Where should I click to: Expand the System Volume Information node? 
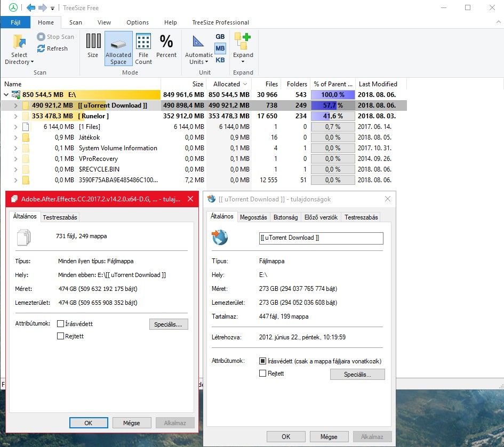coord(15,148)
